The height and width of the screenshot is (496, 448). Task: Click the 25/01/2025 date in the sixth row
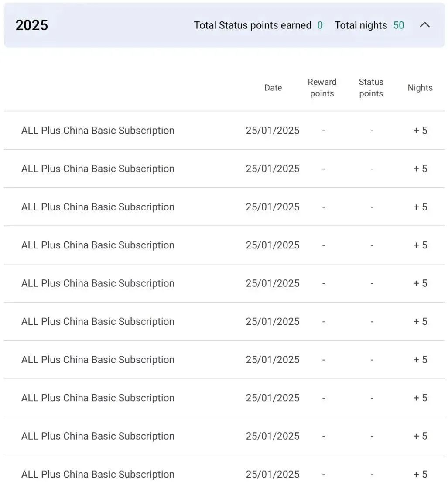pyautogui.click(x=273, y=321)
